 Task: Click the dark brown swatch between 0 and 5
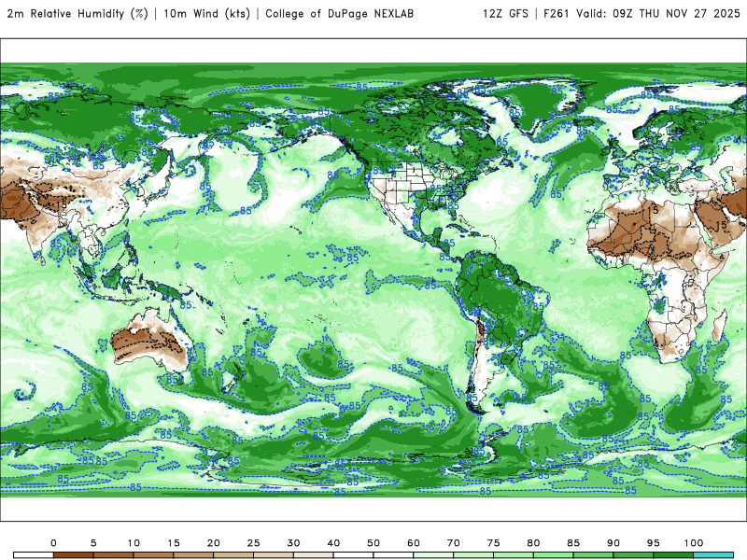(x=74, y=555)
